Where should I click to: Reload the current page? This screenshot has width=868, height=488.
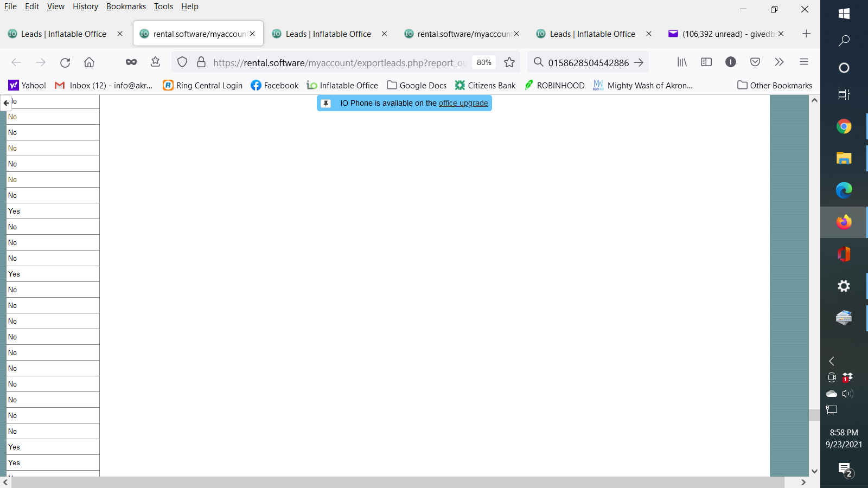coord(65,62)
